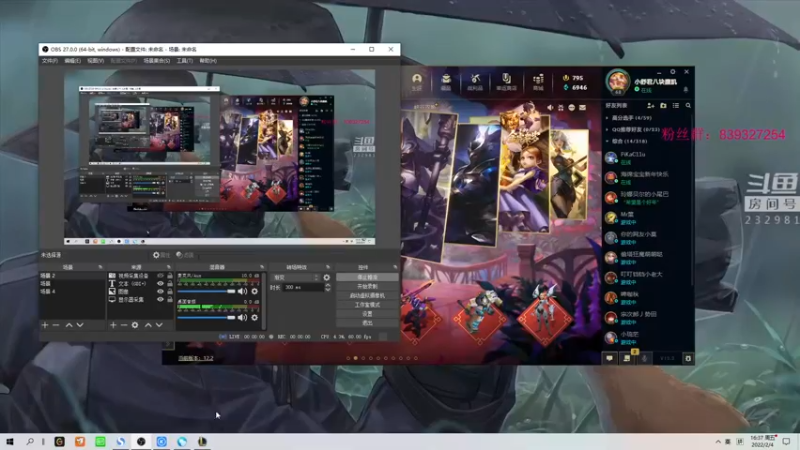Screen dimensions: 800x450
Task: Open scene transition properties gear
Action: (x=327, y=278)
